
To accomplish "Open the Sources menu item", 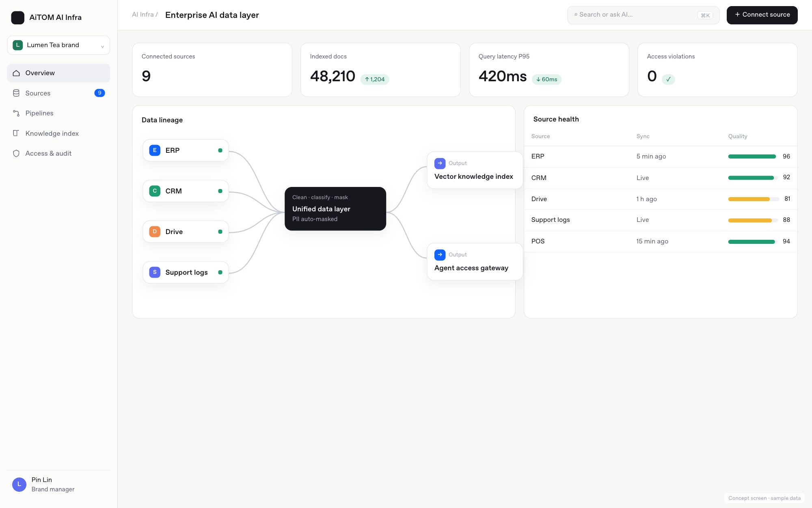I will [x=58, y=93].
